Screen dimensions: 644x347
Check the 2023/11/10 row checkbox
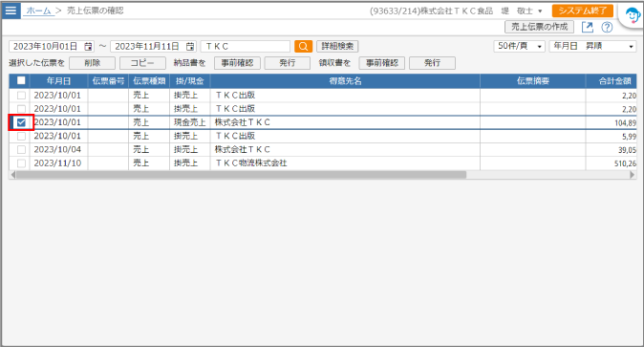pyautogui.click(x=21, y=163)
